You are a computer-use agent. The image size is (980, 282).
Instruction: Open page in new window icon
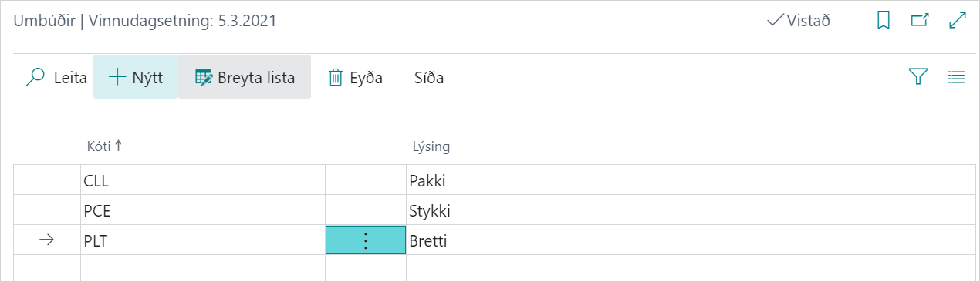pyautogui.click(x=920, y=21)
